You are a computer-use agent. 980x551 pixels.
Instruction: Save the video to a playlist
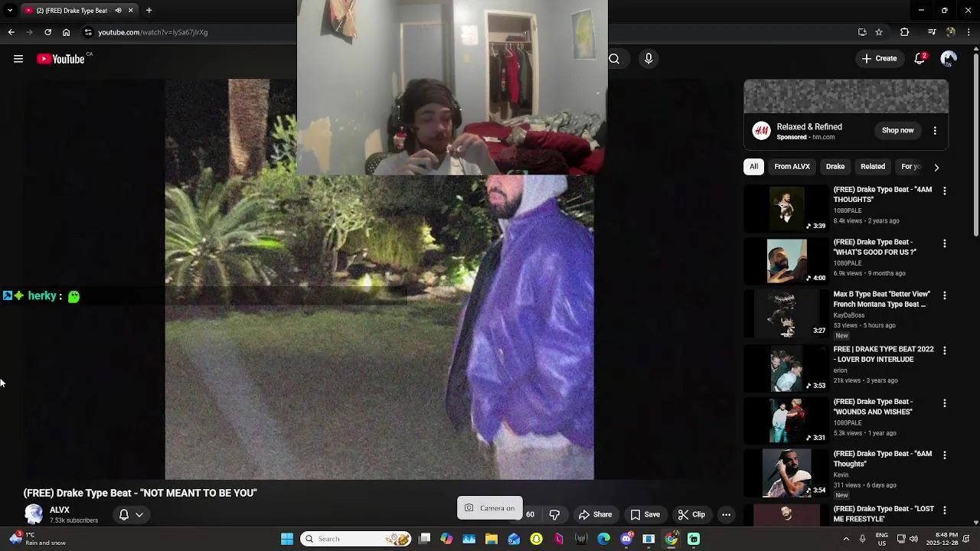(645, 514)
